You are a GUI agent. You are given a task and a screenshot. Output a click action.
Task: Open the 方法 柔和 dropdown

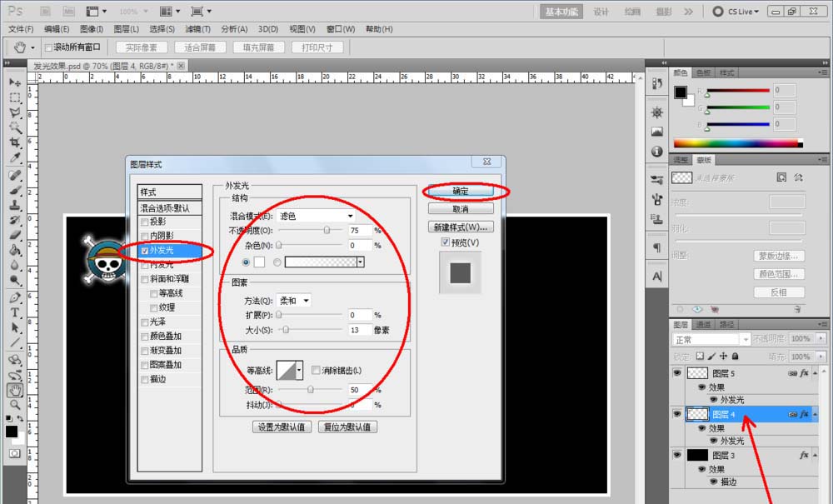coord(294,301)
